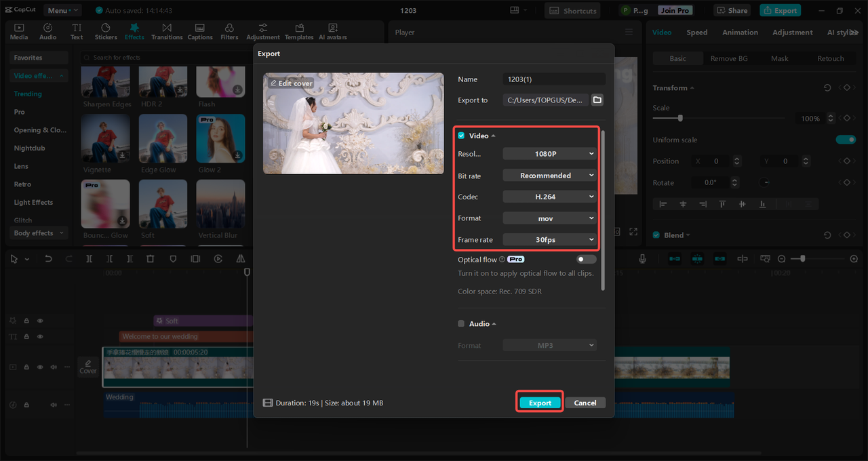
Task: Click the Export button in the dialog
Action: [540, 403]
